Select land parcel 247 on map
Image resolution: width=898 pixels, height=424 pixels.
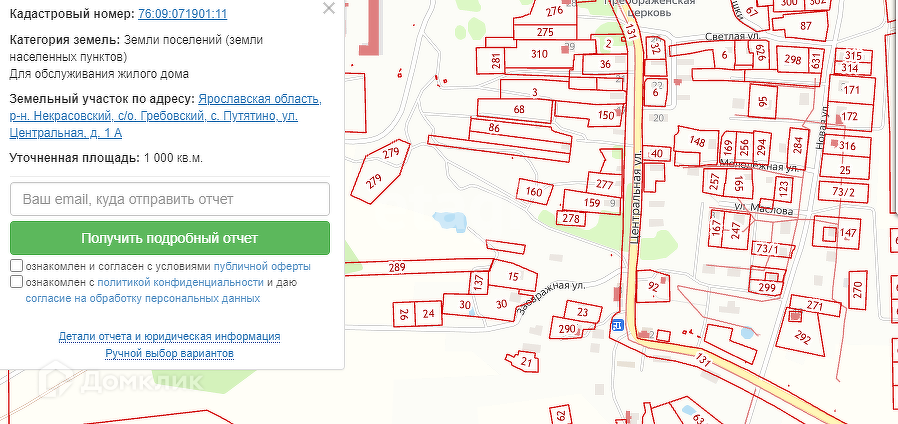[x=735, y=230]
